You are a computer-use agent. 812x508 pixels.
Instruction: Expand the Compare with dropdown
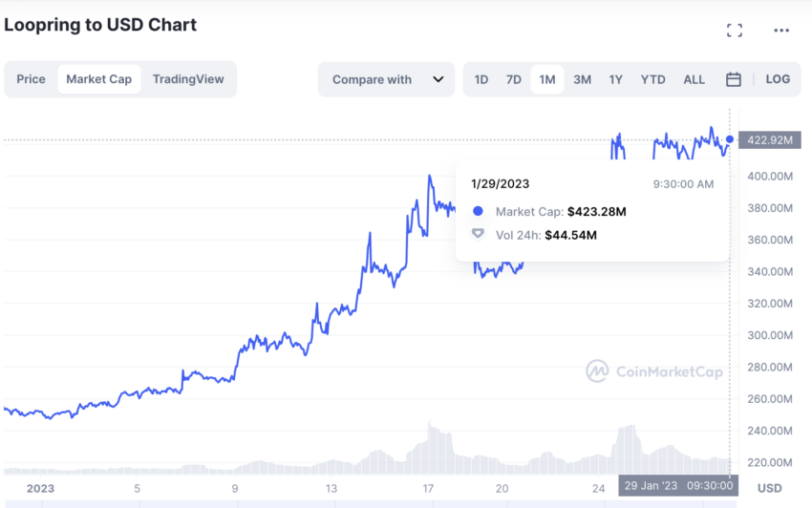point(386,79)
